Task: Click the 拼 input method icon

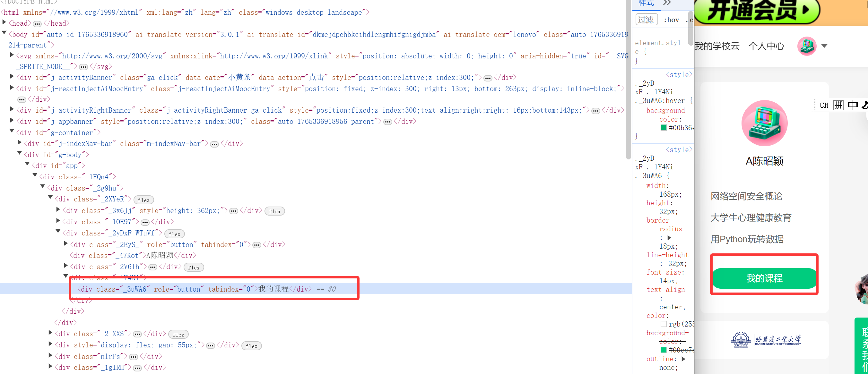Action: point(838,105)
